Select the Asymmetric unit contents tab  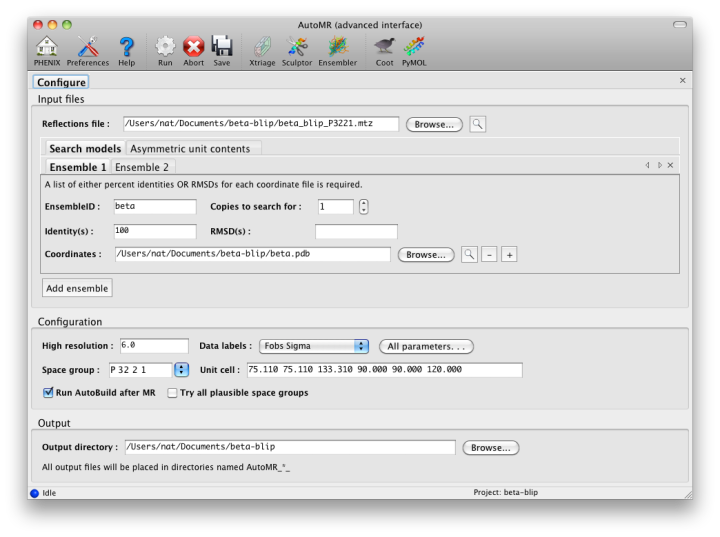[x=193, y=148]
